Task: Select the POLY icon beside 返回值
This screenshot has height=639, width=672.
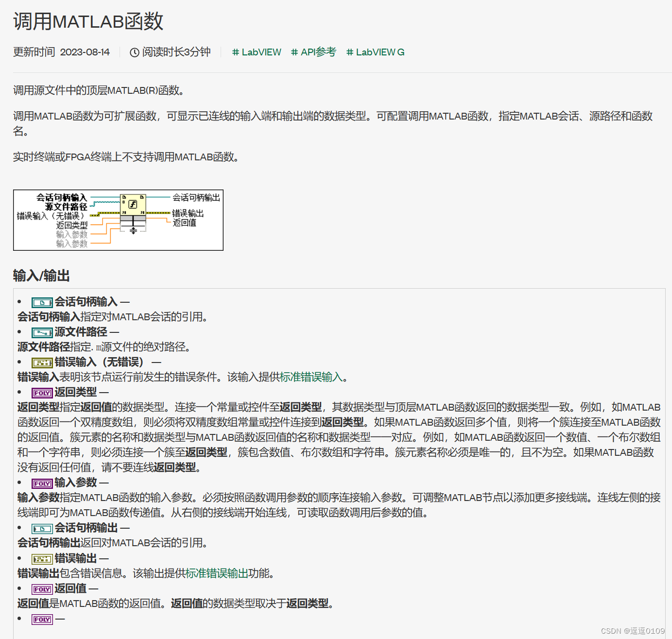Action: pos(42,588)
